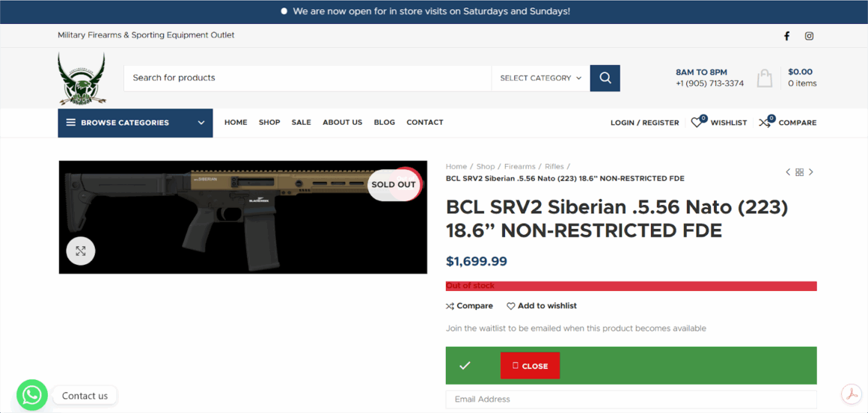Open the shopping bag cart icon

pyautogui.click(x=765, y=78)
